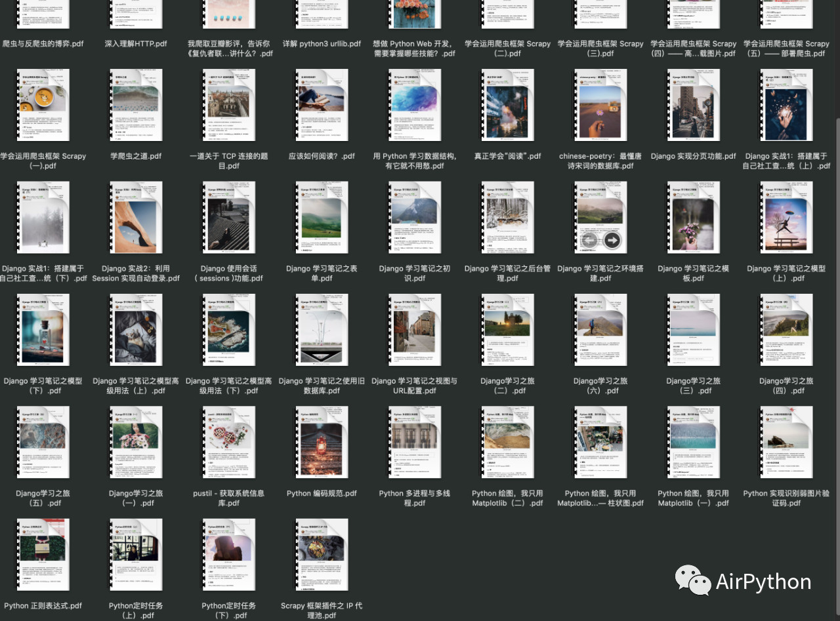The image size is (840, 621).
Task: Click label 学会运用爬虫框架 Scrapy(三).pdf
Action: [x=600, y=49]
